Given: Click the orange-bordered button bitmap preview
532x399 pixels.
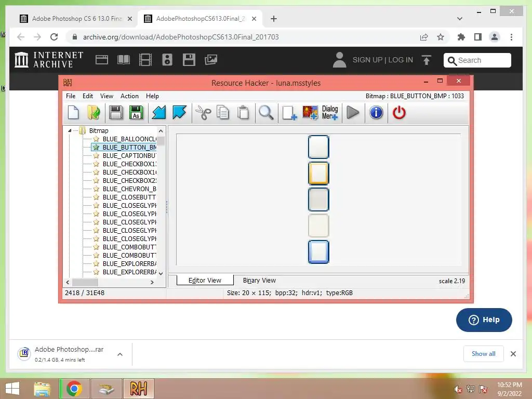Looking at the screenshot, I should (318, 173).
